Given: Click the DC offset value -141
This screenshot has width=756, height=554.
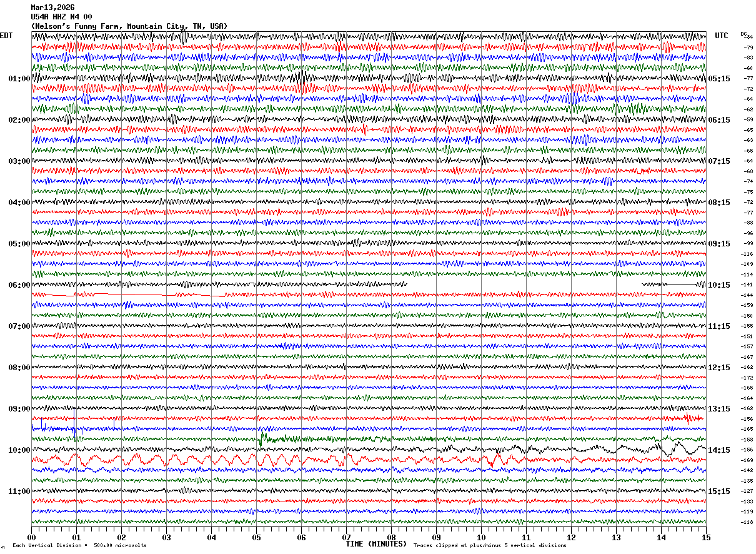Looking at the screenshot, I should coord(747,285).
